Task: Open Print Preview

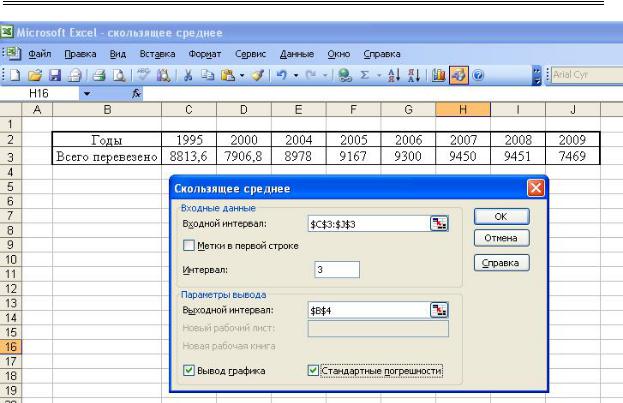Action: coord(118,75)
